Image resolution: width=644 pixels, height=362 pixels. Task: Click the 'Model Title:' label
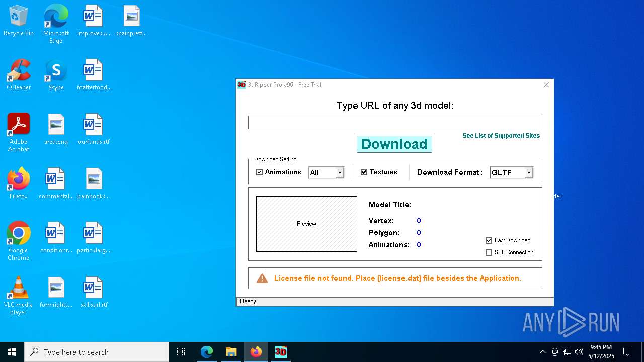(x=390, y=205)
